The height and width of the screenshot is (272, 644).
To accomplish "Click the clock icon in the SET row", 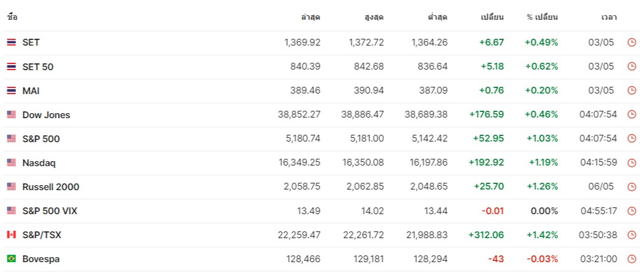I will click(x=631, y=42).
